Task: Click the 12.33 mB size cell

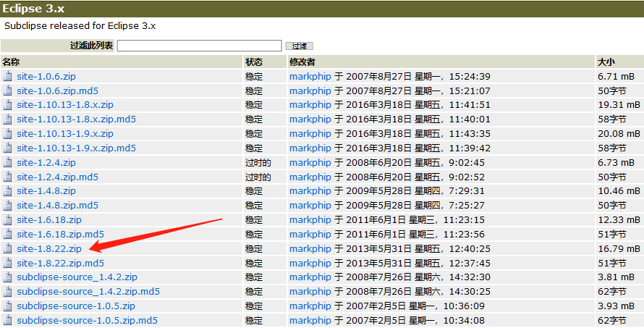Action: [x=619, y=220]
